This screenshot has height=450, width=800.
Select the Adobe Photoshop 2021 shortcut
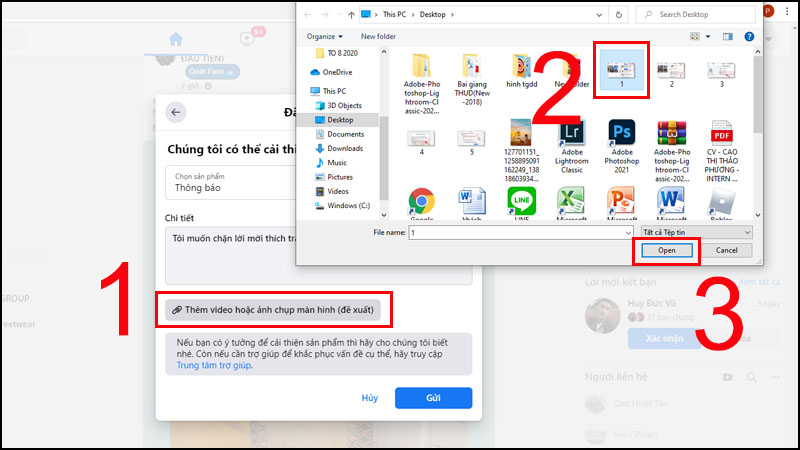click(x=621, y=146)
